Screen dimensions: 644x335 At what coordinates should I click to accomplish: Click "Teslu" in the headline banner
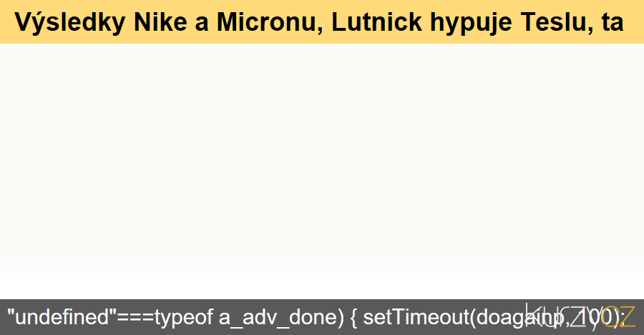(x=557, y=21)
